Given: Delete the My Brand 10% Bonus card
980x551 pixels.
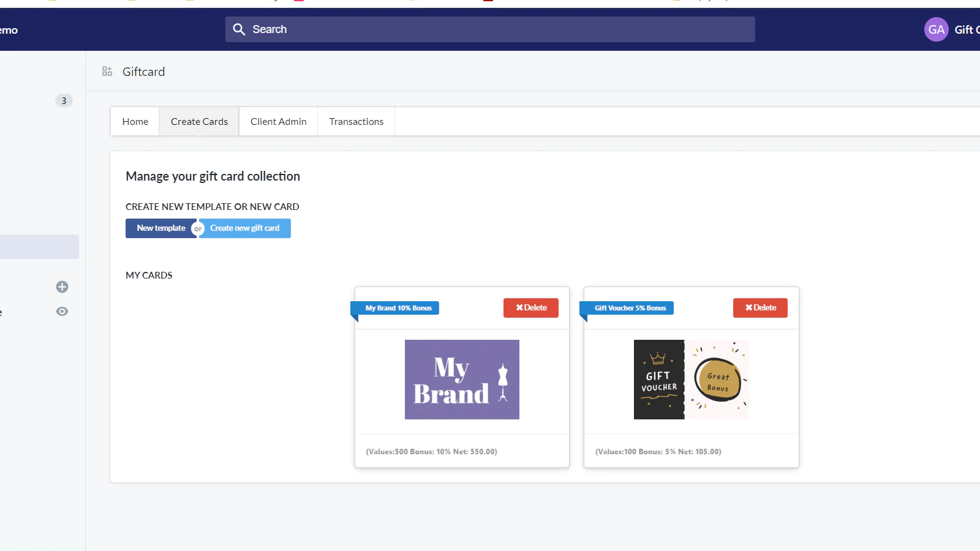Looking at the screenshot, I should pyautogui.click(x=530, y=308).
